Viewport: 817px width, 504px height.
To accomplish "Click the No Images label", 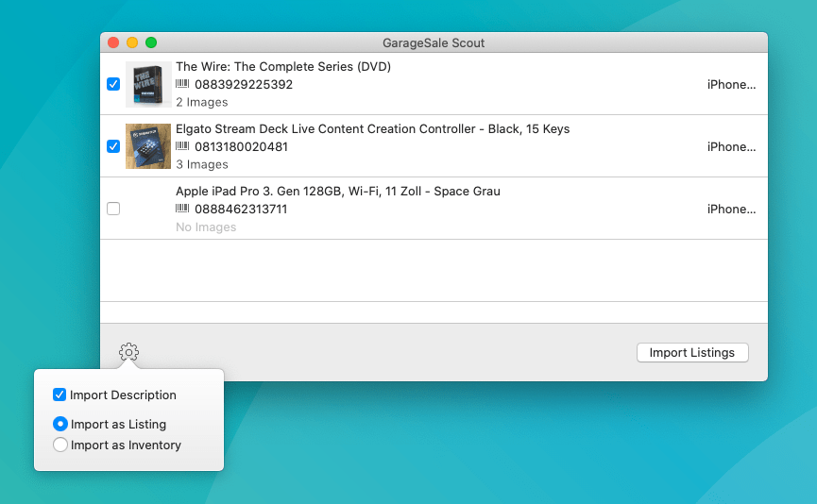I will point(206,227).
